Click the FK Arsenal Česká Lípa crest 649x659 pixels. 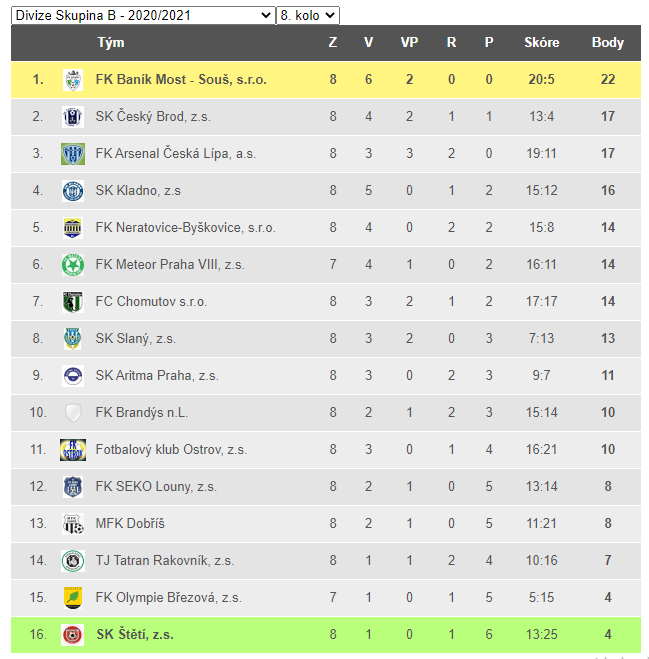[x=72, y=154]
